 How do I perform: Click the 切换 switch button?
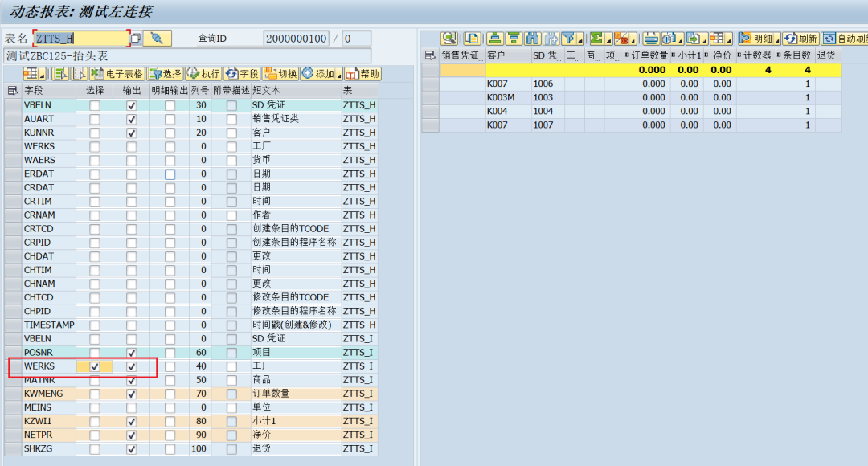coord(280,74)
